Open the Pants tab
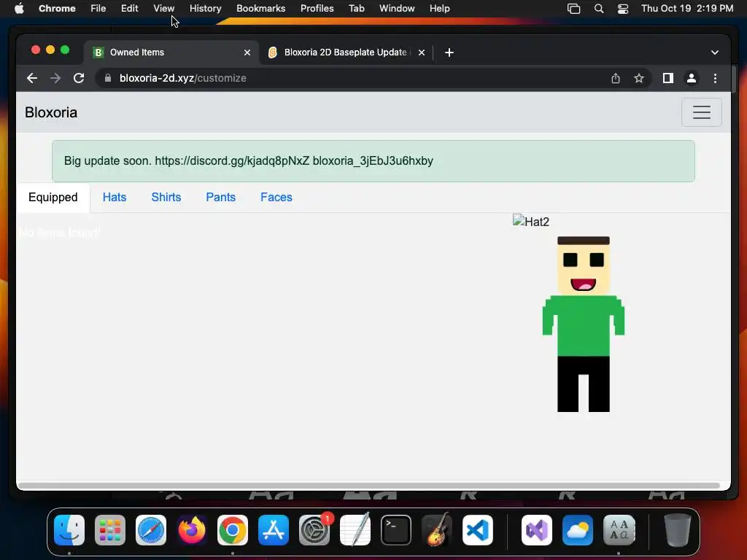Viewport: 747px width, 560px height. (220, 197)
